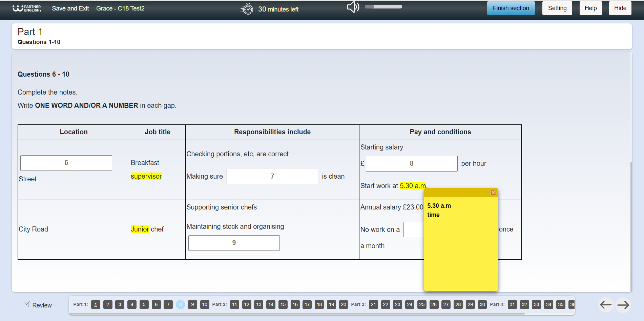The height and width of the screenshot is (321, 644).
Task: Click the speaker volume icon
Action: [x=353, y=7]
